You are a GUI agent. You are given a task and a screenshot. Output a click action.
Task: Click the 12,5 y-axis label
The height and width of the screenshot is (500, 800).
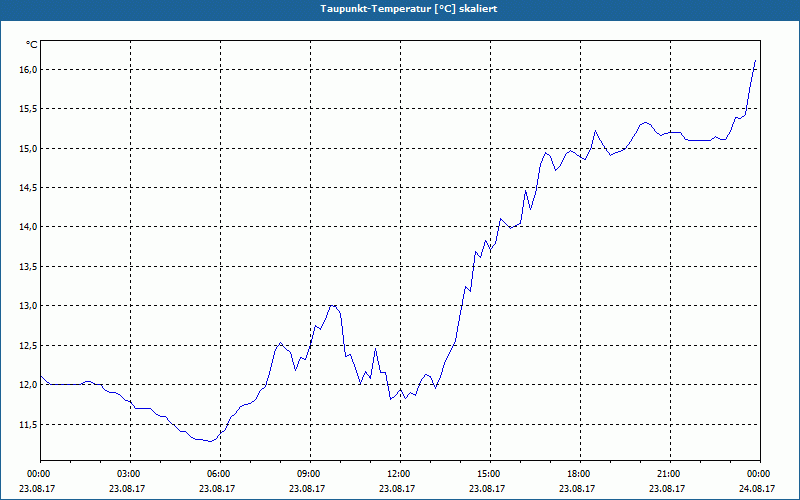coord(30,346)
